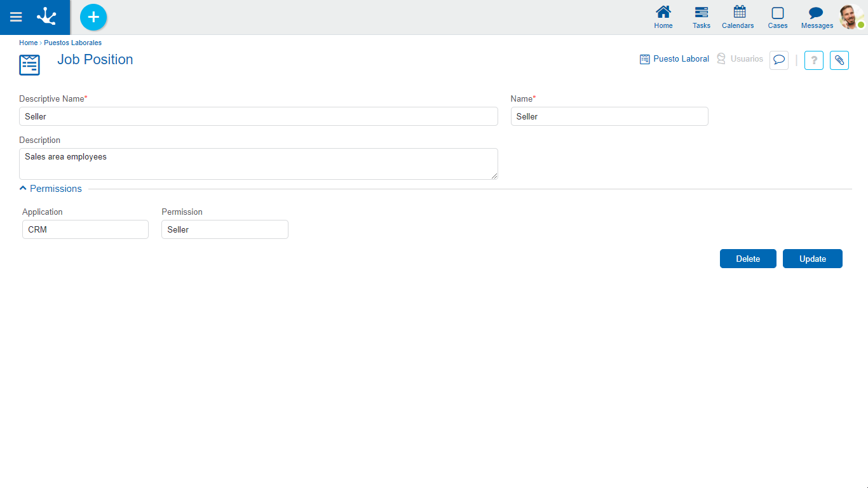868x488 pixels.
Task: Open the Calendars view
Action: click(x=738, y=17)
